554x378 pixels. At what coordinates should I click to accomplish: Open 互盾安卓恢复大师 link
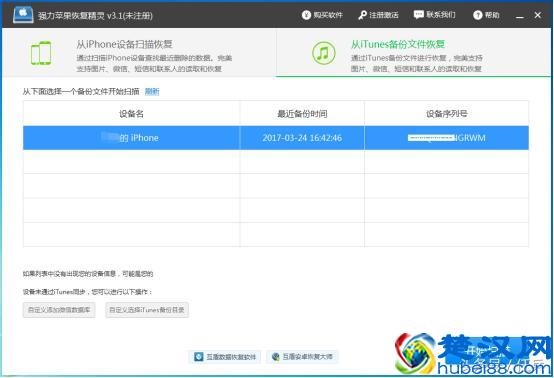pos(302,357)
